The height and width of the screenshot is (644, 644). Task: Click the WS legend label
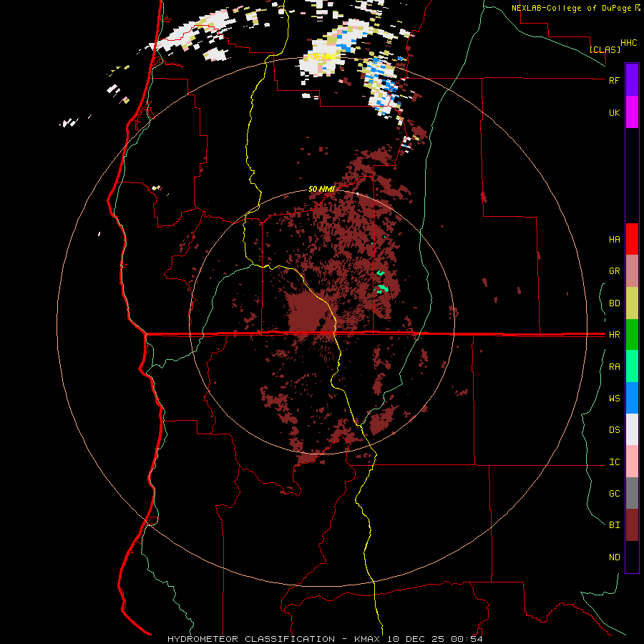(x=614, y=398)
